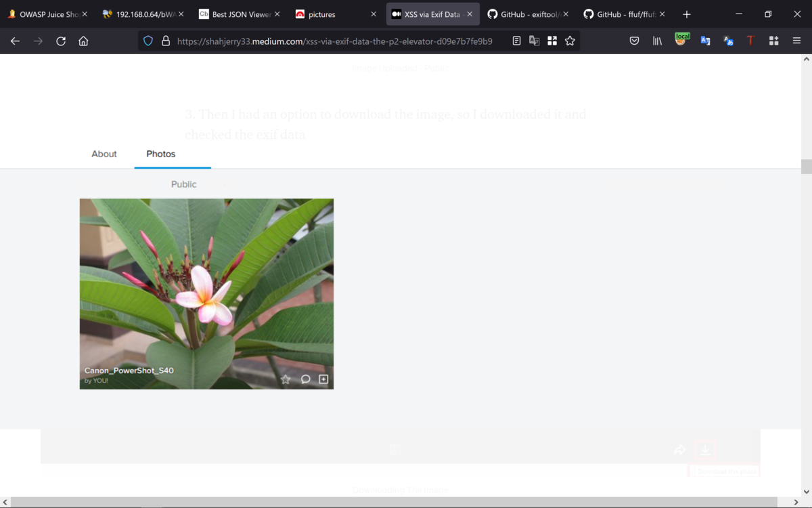Click the Public label under Photos

tap(183, 184)
